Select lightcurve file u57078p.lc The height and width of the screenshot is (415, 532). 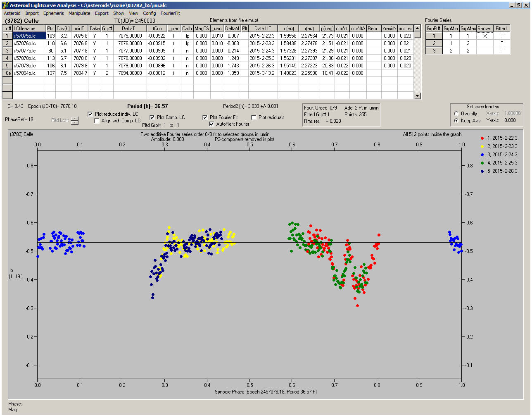[x=29, y=58]
